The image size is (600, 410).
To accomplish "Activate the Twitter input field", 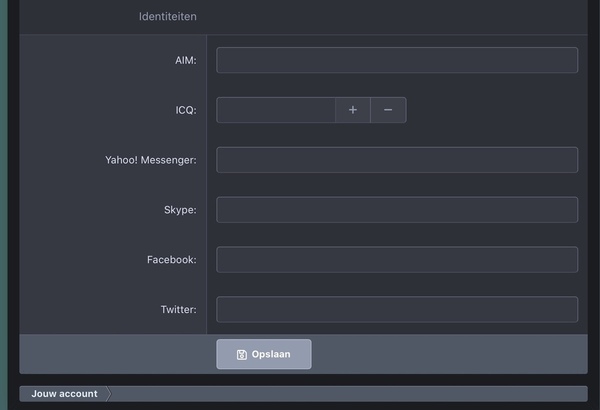I will pyautogui.click(x=397, y=309).
